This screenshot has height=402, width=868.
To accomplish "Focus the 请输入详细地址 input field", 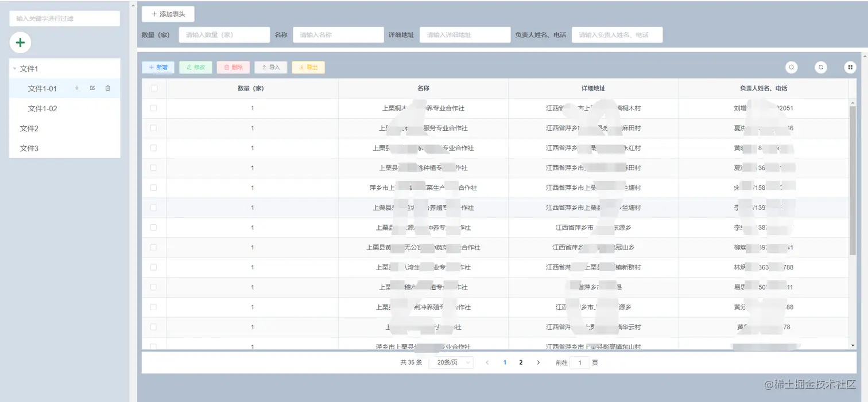I will [465, 35].
